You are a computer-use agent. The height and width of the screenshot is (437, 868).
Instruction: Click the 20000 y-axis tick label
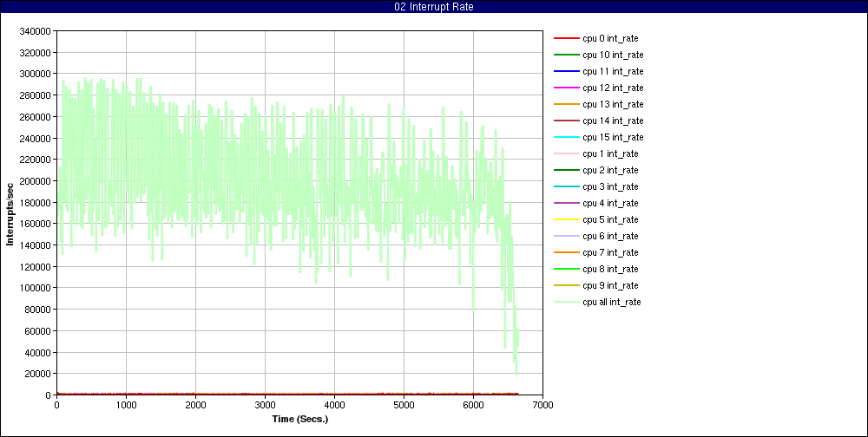click(x=37, y=374)
